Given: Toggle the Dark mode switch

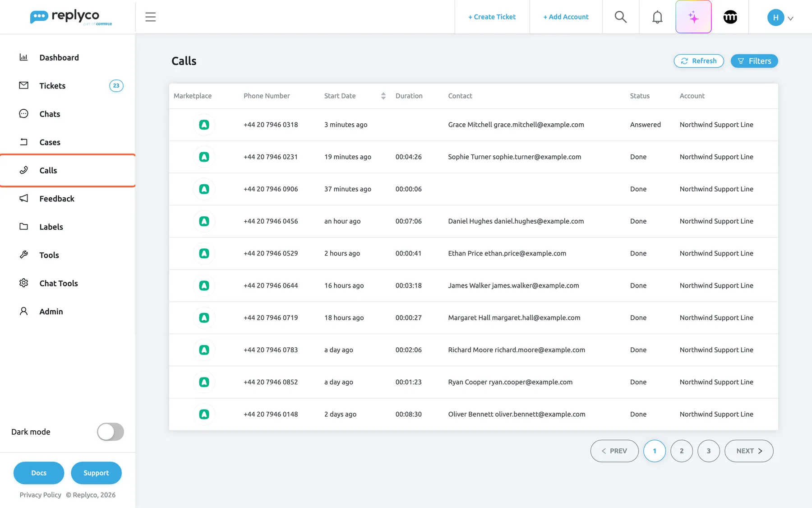Looking at the screenshot, I should pyautogui.click(x=111, y=432).
